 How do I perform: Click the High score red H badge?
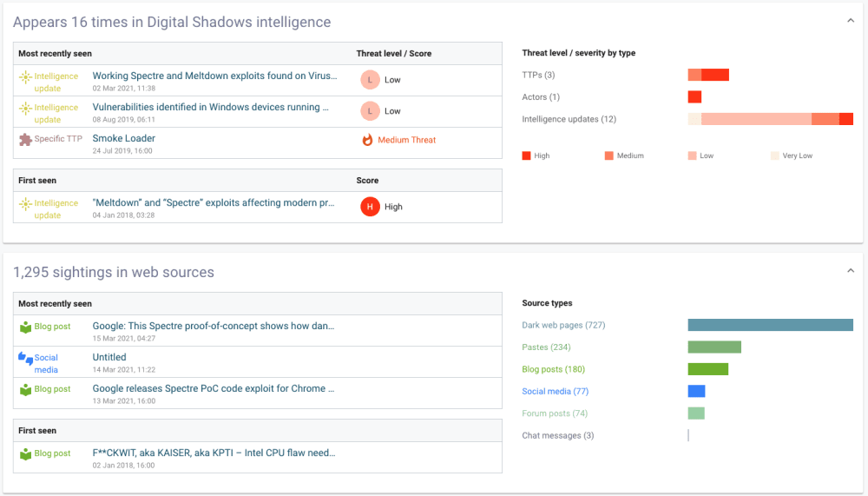click(371, 207)
